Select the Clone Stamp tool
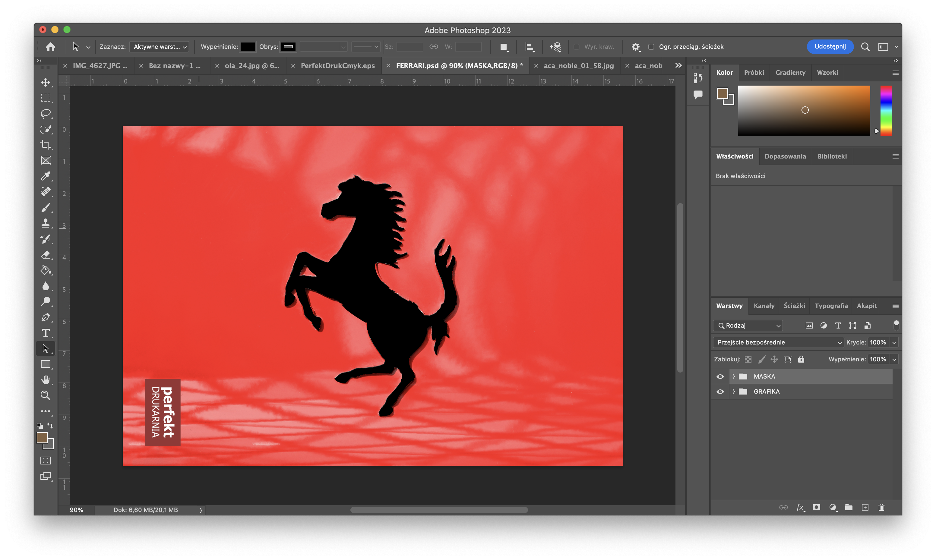The height and width of the screenshot is (560, 936). tap(46, 223)
